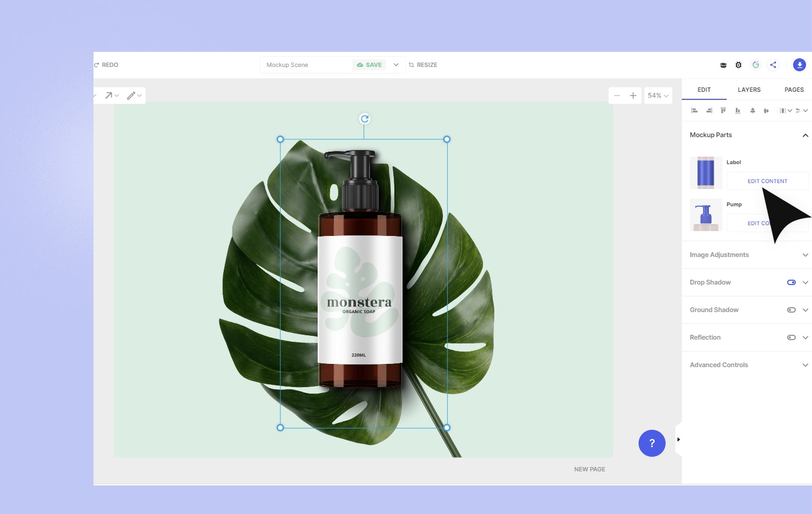Image resolution: width=812 pixels, height=514 pixels.
Task: Click the Resize button
Action: [x=423, y=65]
